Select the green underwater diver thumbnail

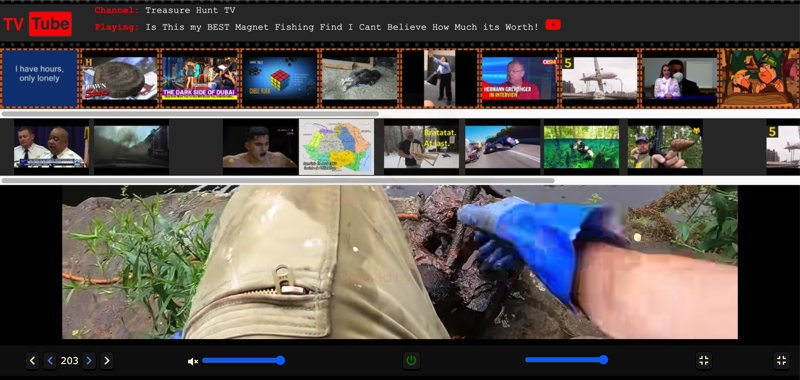(x=582, y=147)
